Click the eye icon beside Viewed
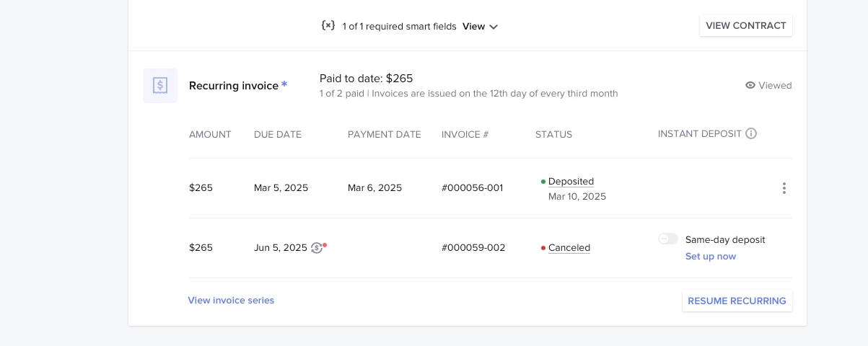 [750, 85]
